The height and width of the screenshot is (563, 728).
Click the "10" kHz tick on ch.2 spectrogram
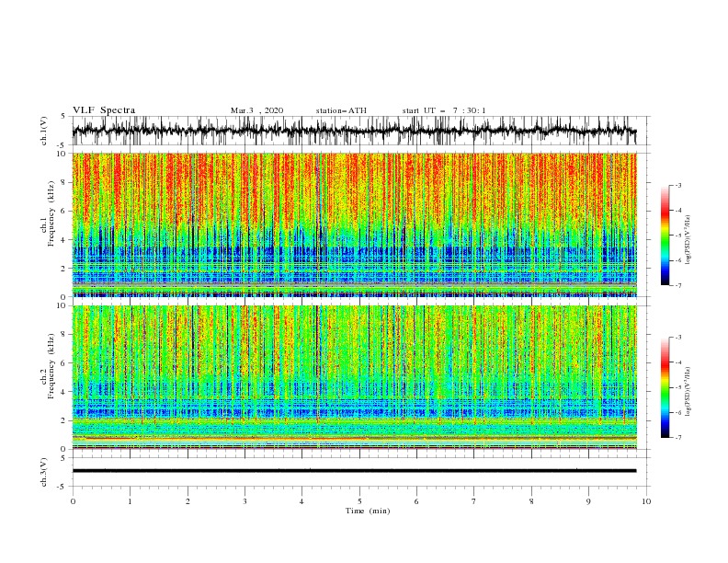click(x=63, y=305)
